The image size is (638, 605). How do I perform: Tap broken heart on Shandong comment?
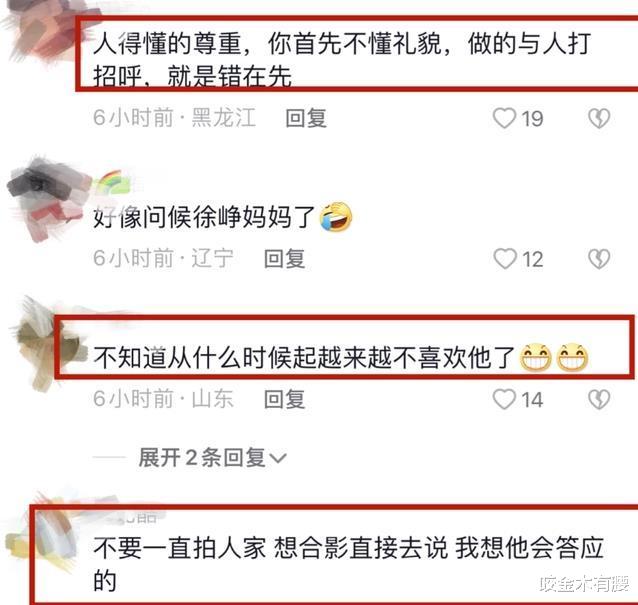pos(599,399)
